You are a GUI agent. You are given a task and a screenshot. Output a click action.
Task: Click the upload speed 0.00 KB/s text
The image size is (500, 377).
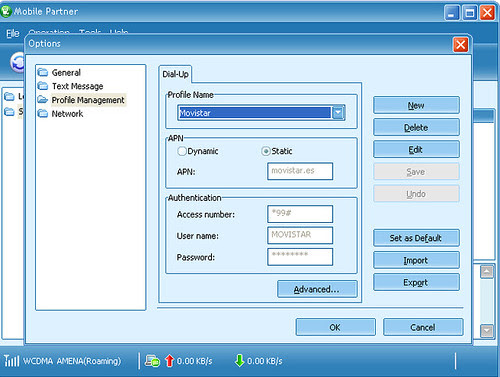pyautogui.click(x=194, y=361)
